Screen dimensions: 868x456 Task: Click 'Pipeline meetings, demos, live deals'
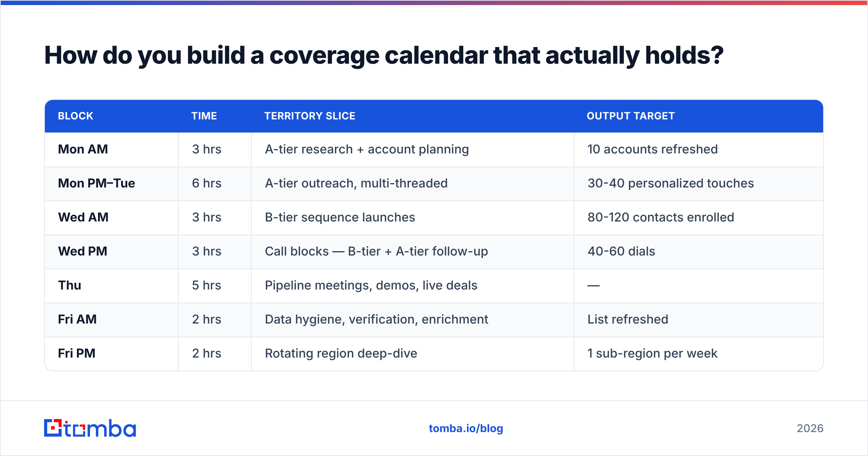pos(371,285)
